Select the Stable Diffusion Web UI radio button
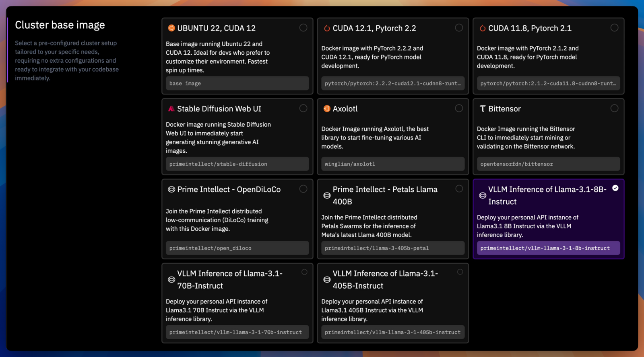This screenshot has height=357, width=644. [x=303, y=108]
